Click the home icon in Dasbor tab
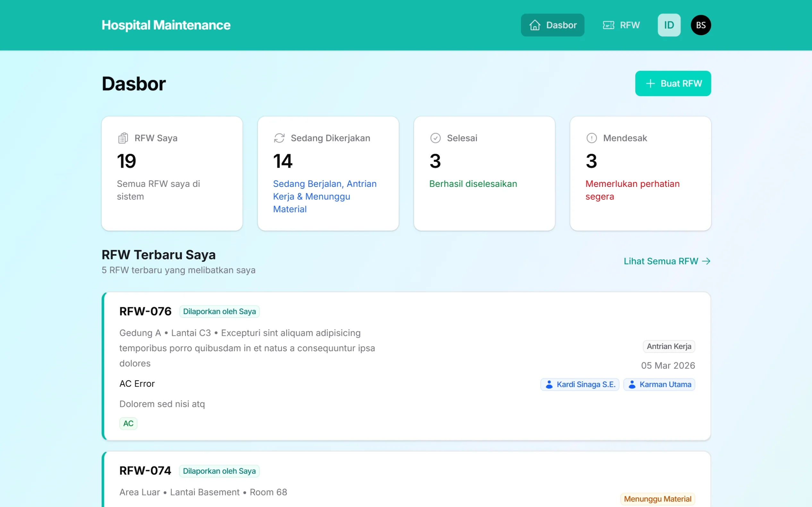 (x=535, y=25)
